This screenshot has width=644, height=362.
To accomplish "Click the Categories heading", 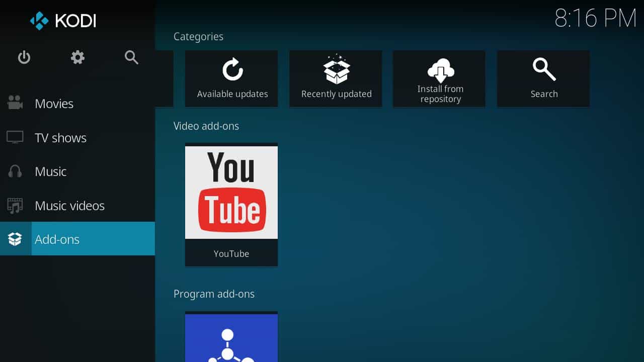I will (198, 37).
